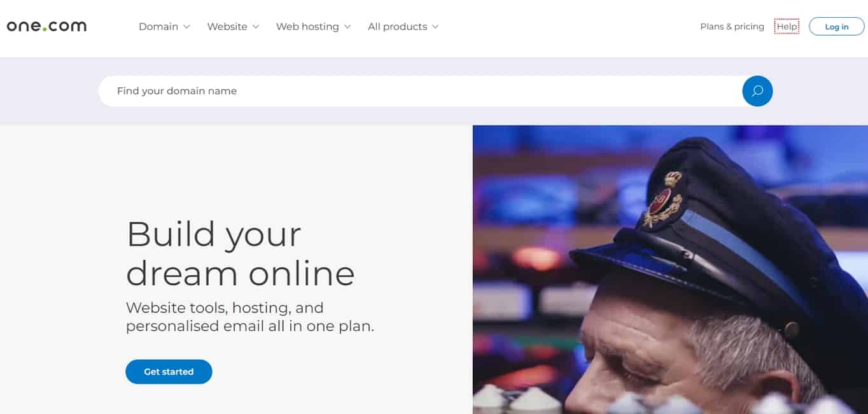
Task: Expand the Web hosting dropdown chevron
Action: point(347,27)
